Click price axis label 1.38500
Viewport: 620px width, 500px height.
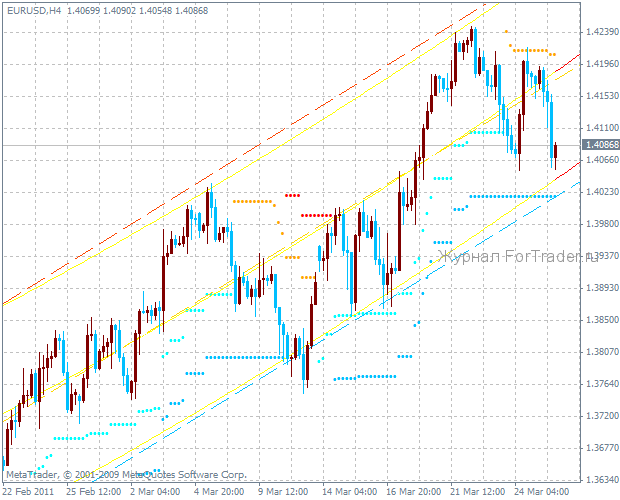click(x=602, y=320)
